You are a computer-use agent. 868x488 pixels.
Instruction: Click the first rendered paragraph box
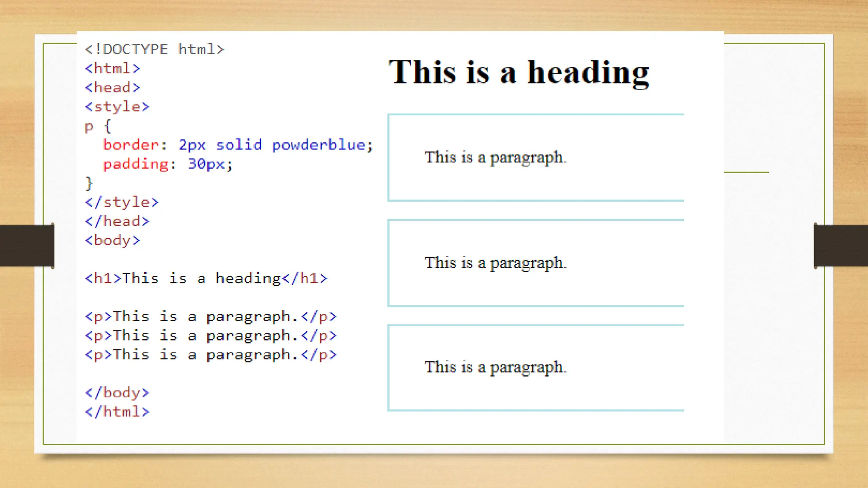[x=536, y=158]
